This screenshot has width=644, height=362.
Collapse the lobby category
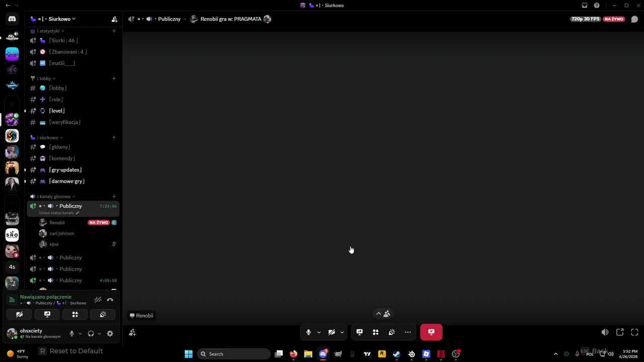pos(43,78)
